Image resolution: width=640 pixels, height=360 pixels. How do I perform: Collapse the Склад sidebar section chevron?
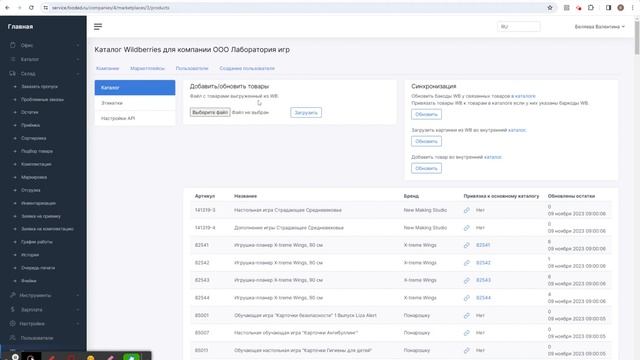point(78,74)
